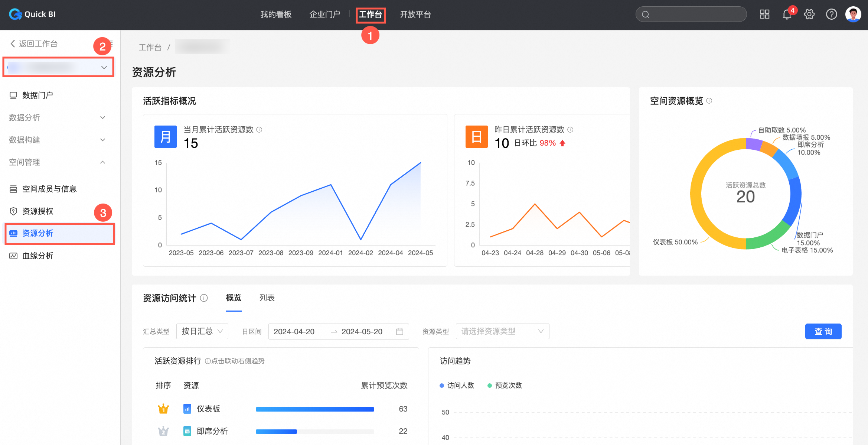Screen dimensions: 868x445
Task: Open the 按日汇总 summary type dropdown
Action: (x=202, y=331)
